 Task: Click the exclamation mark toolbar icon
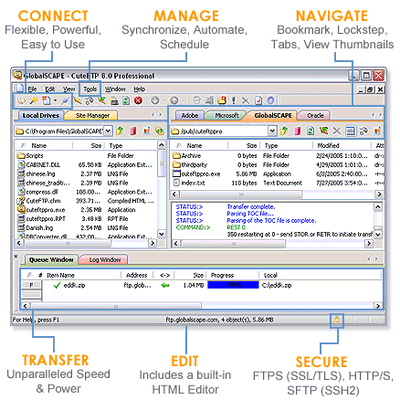click(234, 100)
